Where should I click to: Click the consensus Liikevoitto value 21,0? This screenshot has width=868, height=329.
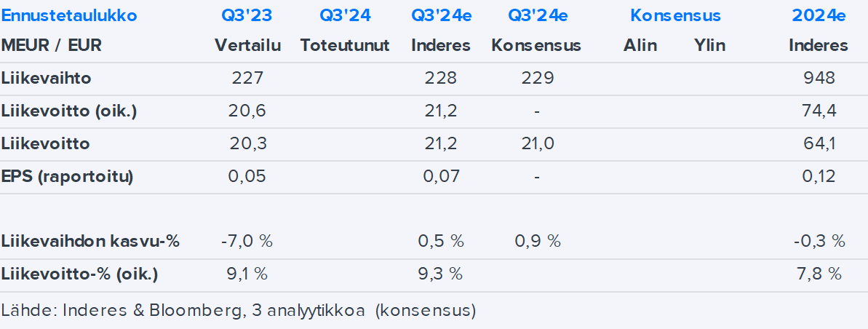(x=536, y=143)
